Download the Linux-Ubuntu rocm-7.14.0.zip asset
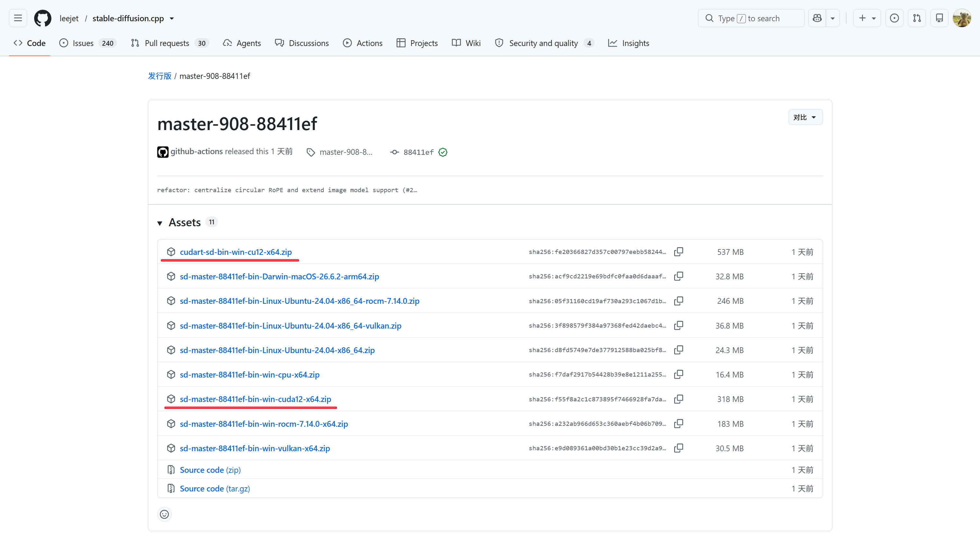The width and height of the screenshot is (980, 542). coord(299,301)
